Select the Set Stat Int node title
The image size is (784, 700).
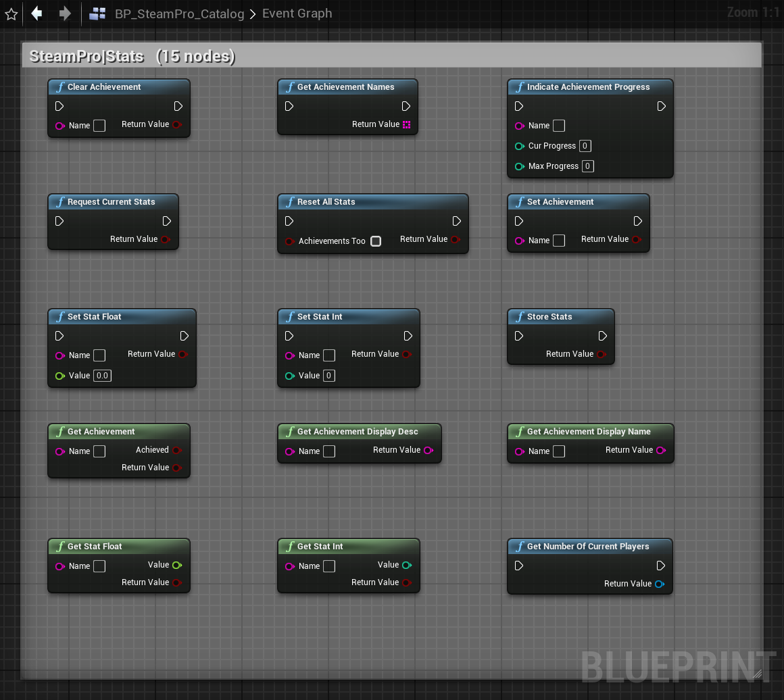(320, 316)
